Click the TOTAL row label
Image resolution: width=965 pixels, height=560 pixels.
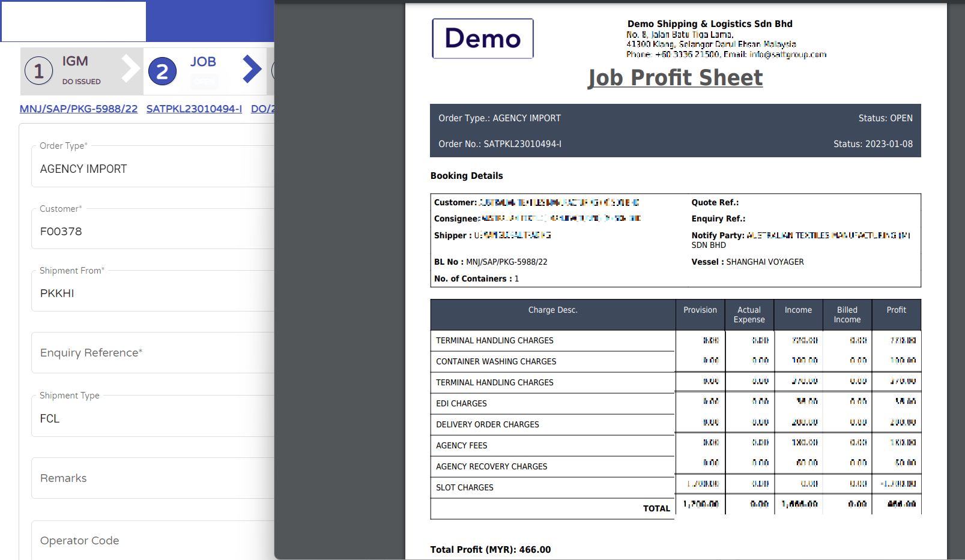(656, 508)
